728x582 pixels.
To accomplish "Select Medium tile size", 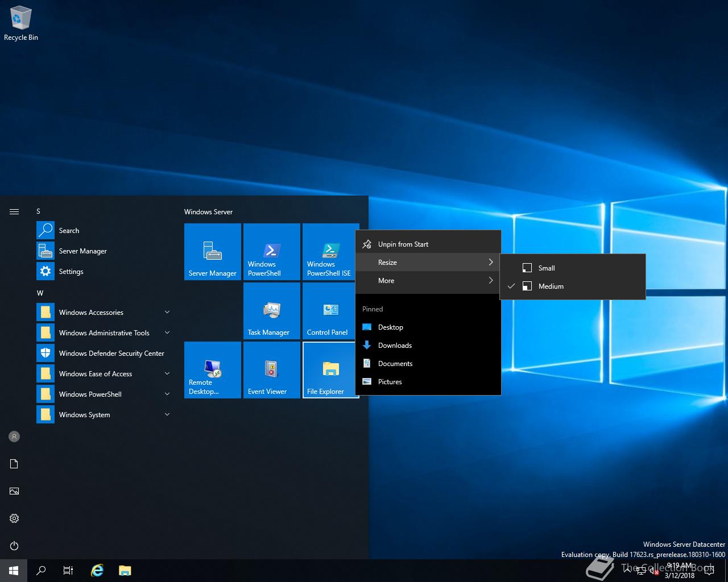I will [573, 286].
